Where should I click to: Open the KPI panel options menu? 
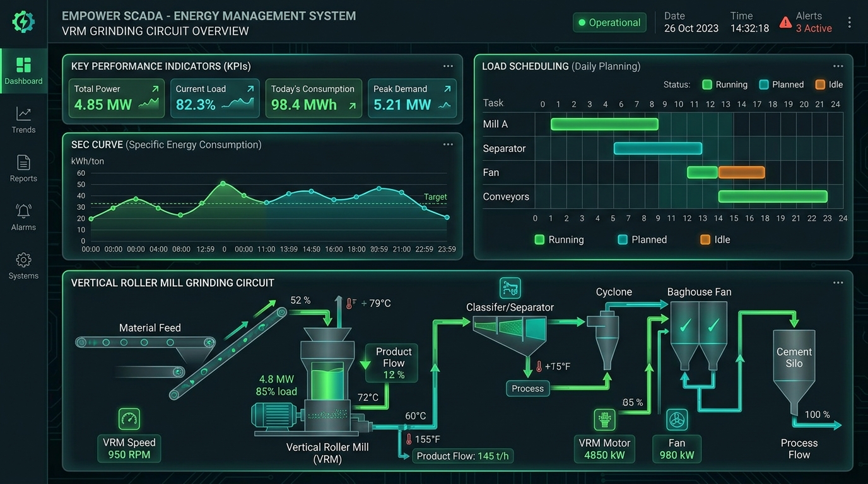[x=448, y=66]
